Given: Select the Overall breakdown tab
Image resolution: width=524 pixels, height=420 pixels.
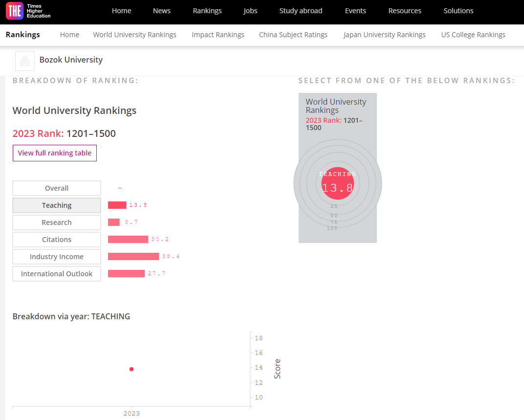Looking at the screenshot, I should click(x=57, y=188).
